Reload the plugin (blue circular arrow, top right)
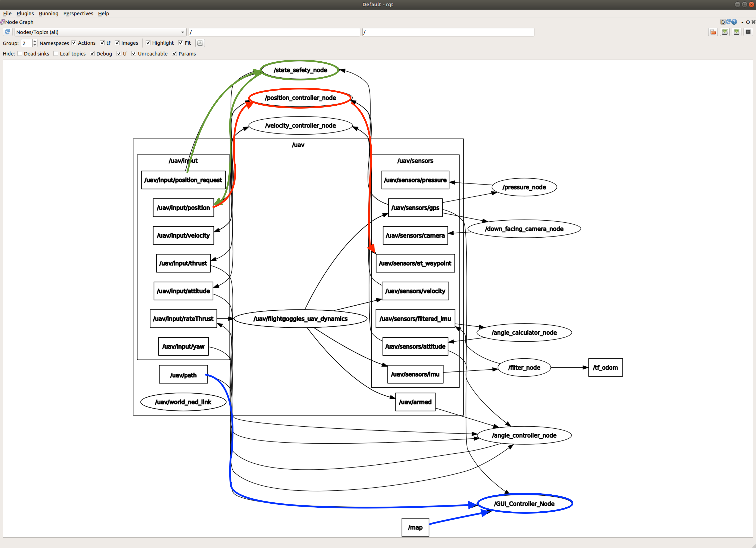This screenshot has height=548, width=756. point(728,22)
